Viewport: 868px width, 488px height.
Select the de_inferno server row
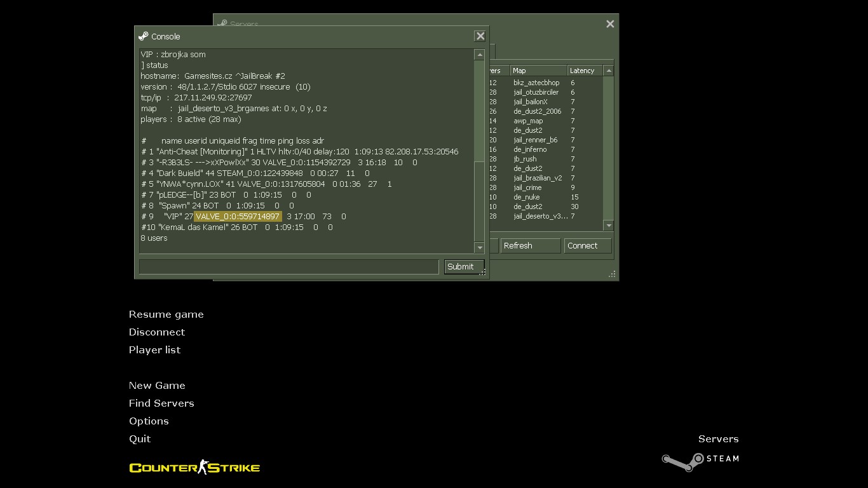click(x=545, y=149)
